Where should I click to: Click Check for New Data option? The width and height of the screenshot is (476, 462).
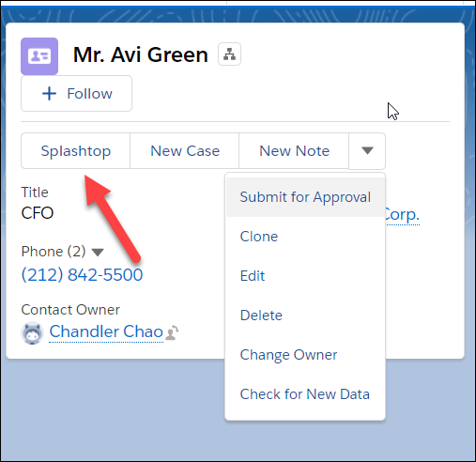305,394
